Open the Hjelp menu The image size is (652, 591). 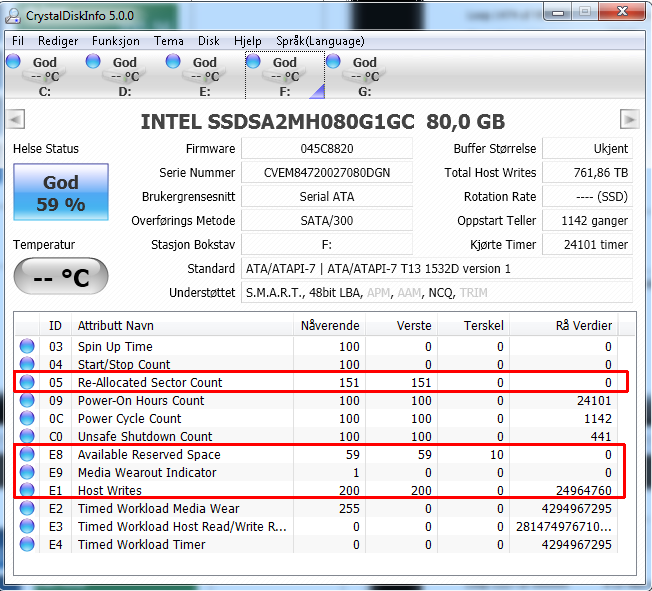pyautogui.click(x=247, y=41)
